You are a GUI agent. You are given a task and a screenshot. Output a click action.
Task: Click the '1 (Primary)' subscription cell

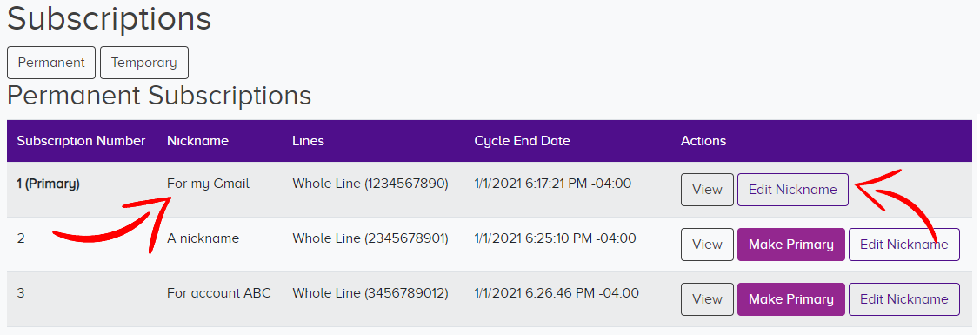pos(48,184)
